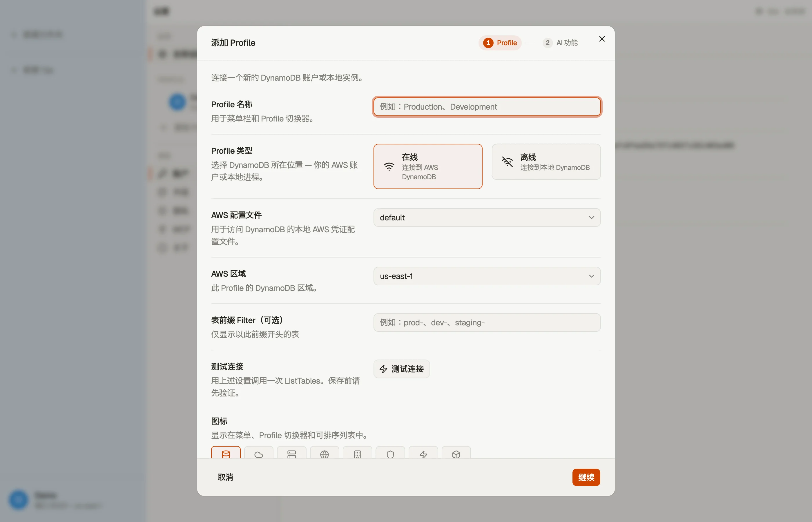Go to step 2 AI 功能

[560, 43]
